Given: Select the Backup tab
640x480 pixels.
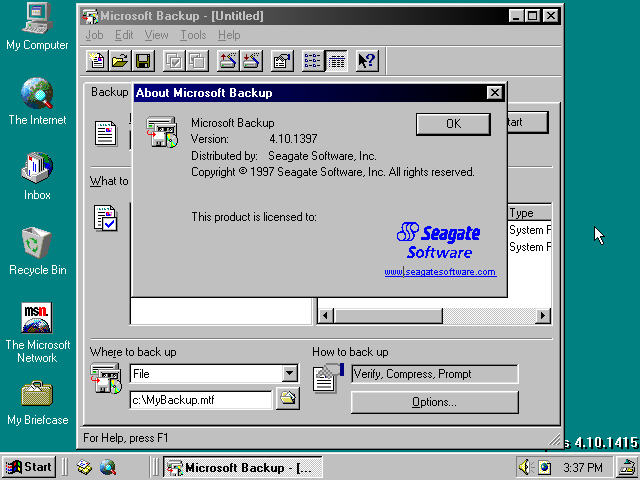Looking at the screenshot, I should tap(109, 92).
